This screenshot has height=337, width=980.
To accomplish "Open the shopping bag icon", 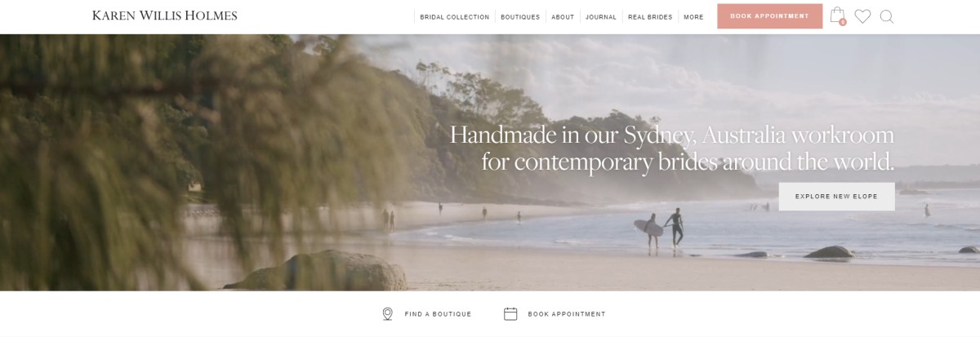I will [x=836, y=15].
